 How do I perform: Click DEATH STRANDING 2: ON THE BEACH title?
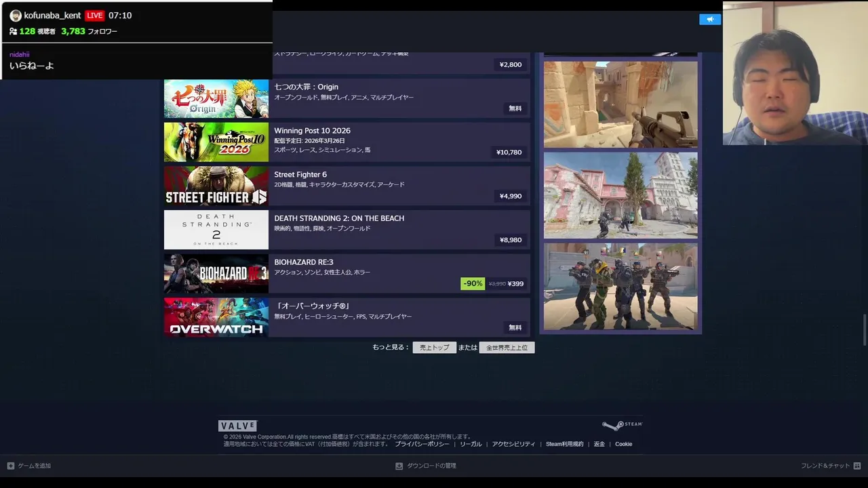pos(339,218)
